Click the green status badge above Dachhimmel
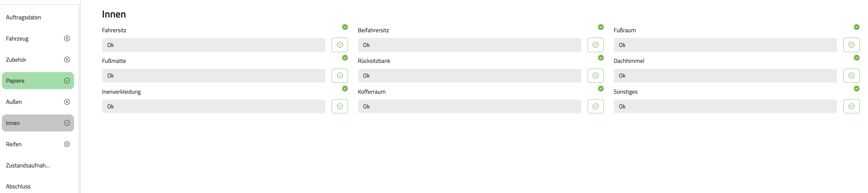Screen dimensions: 868x193 coord(856,58)
